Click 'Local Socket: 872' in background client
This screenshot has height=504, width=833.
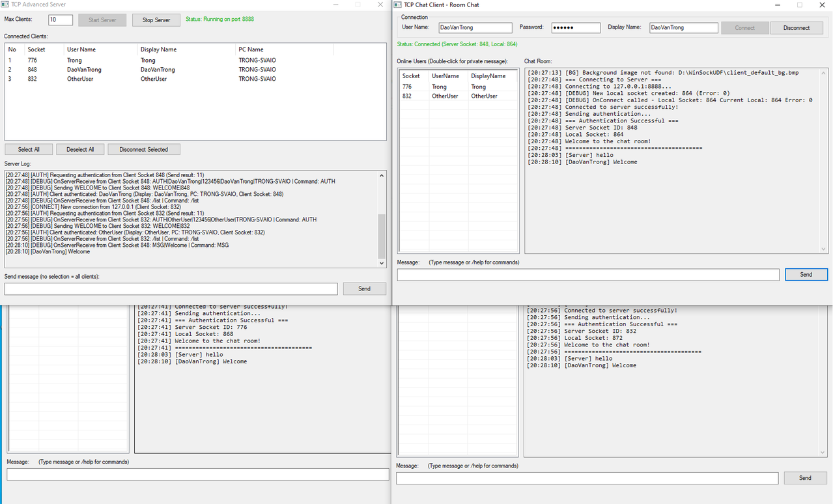(574, 338)
